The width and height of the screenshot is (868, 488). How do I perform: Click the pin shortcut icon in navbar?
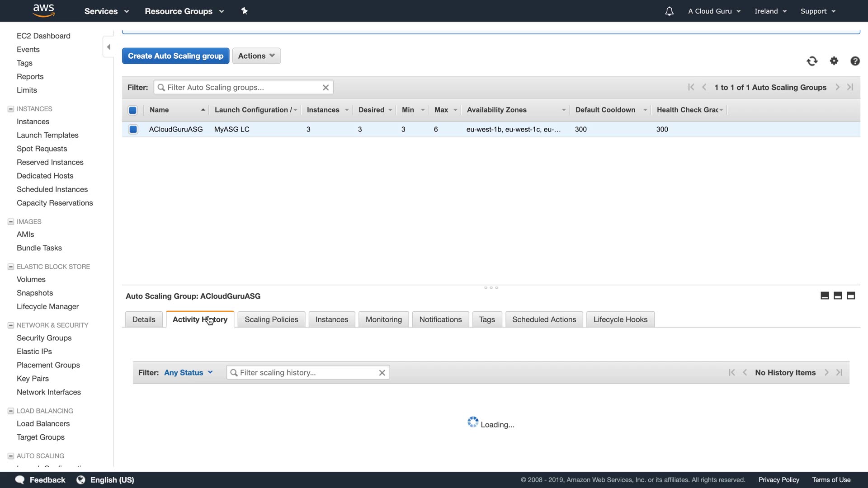click(245, 11)
